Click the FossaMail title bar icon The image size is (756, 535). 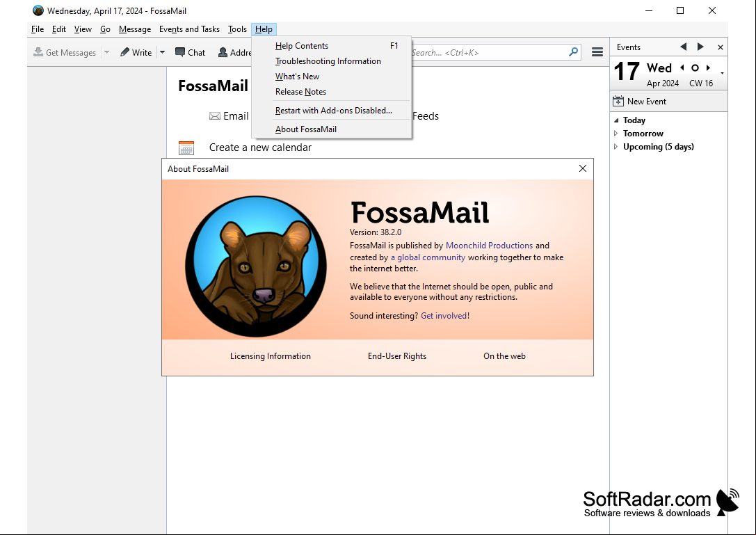tap(38, 10)
